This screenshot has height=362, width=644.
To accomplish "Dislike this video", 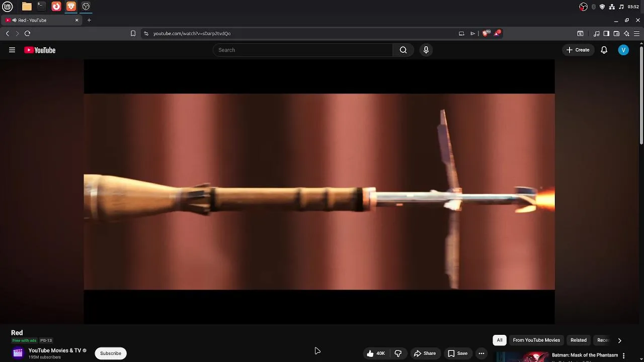I will (398, 353).
